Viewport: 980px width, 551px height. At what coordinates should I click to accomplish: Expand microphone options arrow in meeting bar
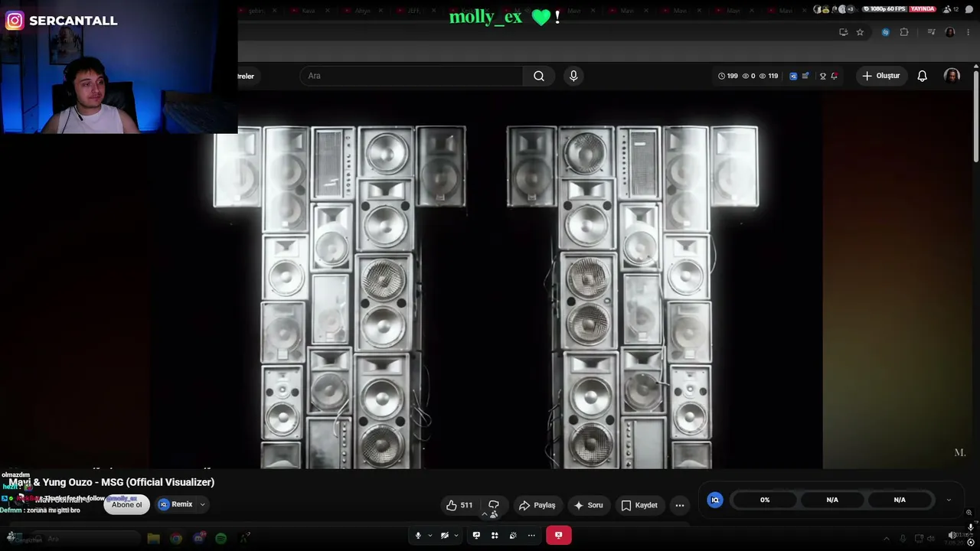click(x=430, y=535)
